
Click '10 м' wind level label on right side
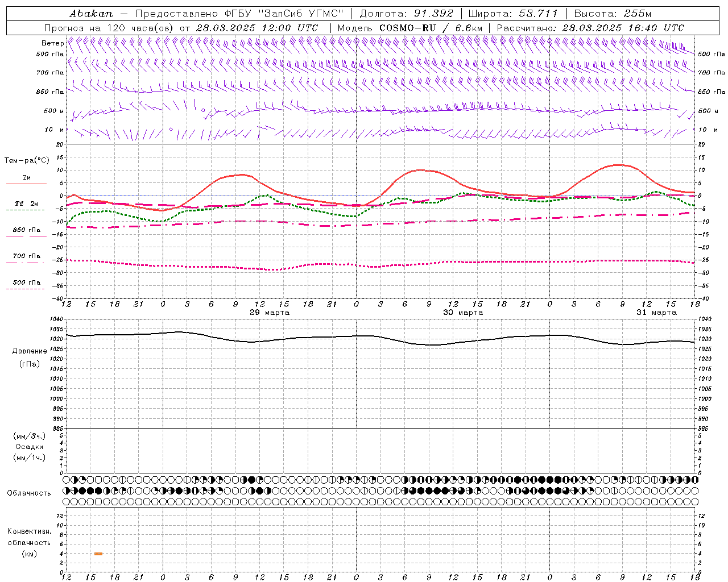pos(708,130)
